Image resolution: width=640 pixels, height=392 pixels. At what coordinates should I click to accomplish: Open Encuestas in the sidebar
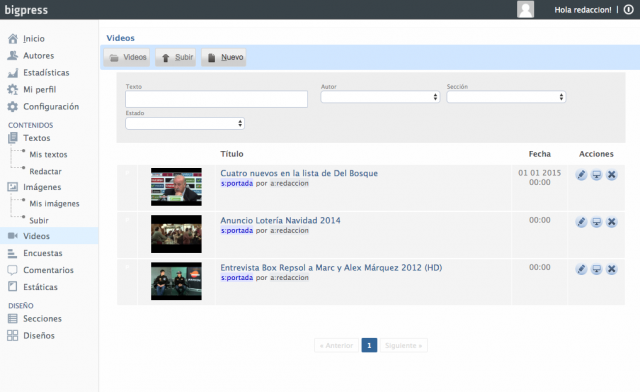[x=43, y=253]
